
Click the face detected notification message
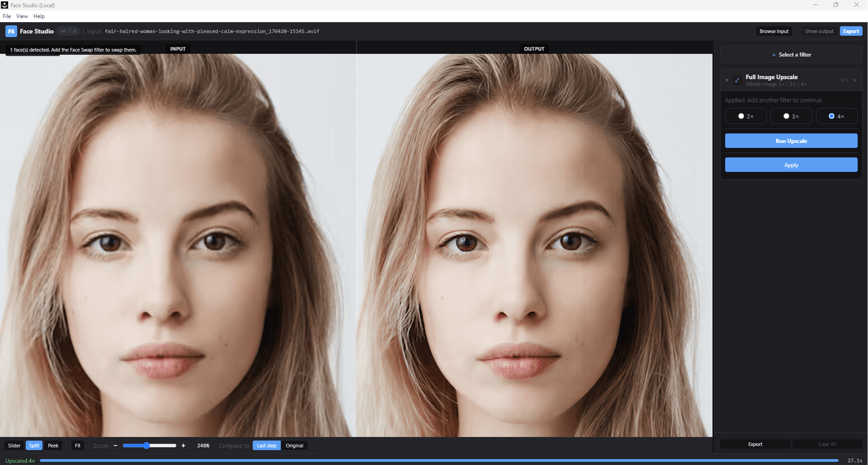point(73,50)
